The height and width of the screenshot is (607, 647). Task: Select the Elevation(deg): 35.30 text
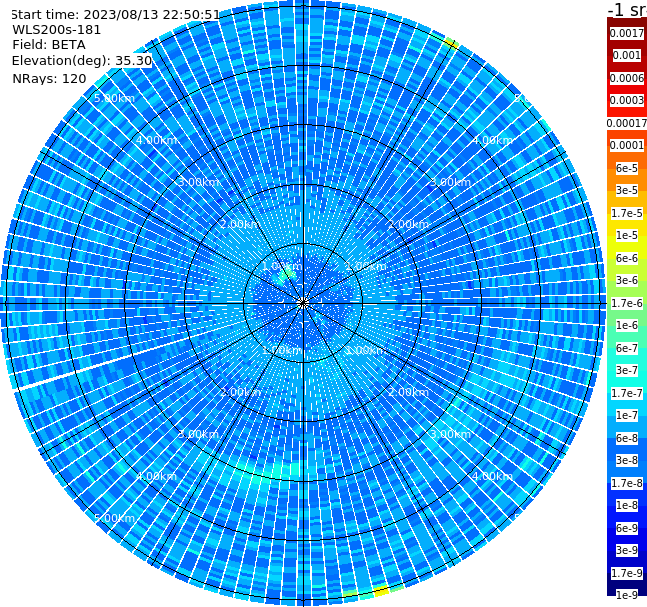pyautogui.click(x=82, y=61)
